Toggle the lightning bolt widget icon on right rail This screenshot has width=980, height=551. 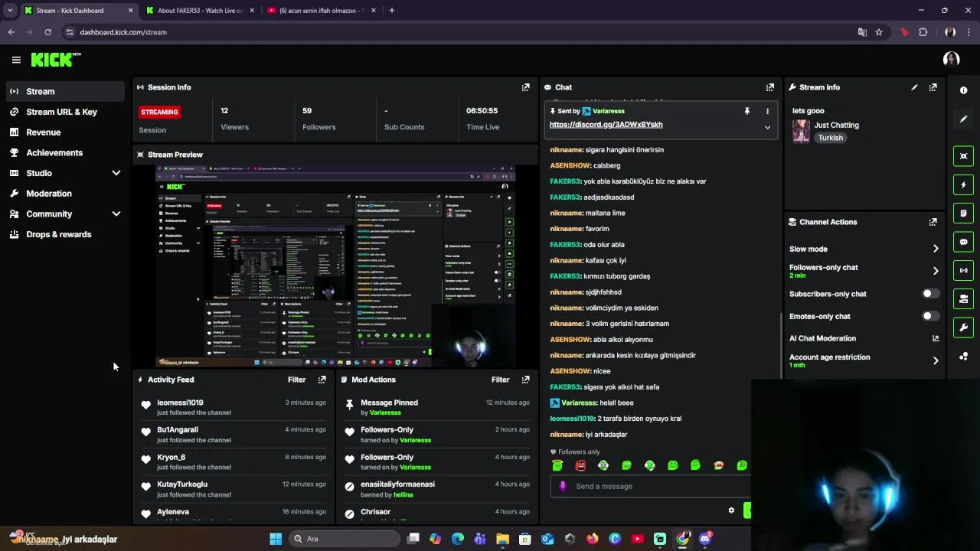tap(963, 184)
